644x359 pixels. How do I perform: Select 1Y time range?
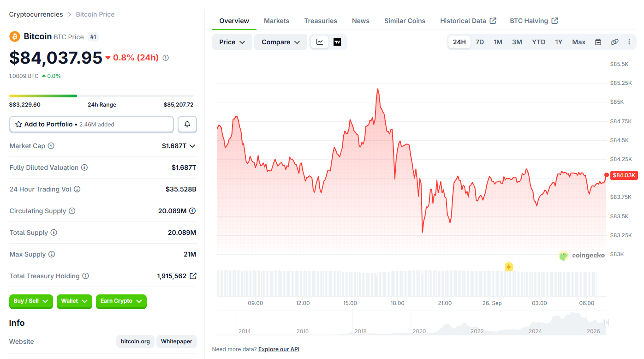(559, 42)
